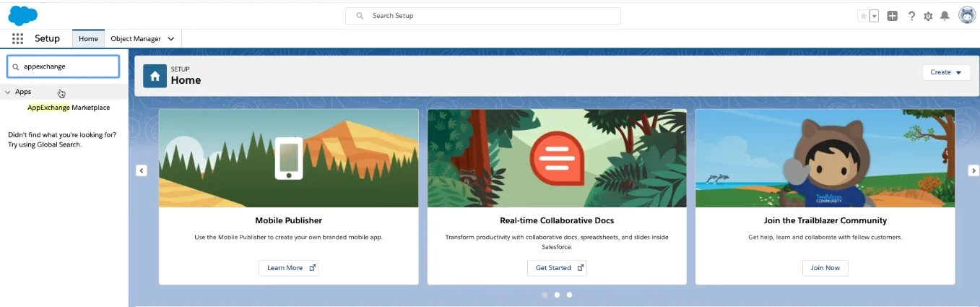Select the second carousel page dot
This screenshot has width=980, height=307.
[557, 295]
